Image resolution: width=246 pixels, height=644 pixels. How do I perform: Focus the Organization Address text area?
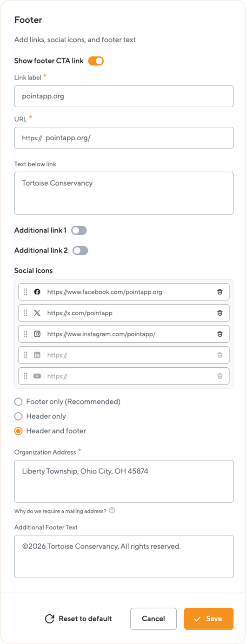coord(124,481)
